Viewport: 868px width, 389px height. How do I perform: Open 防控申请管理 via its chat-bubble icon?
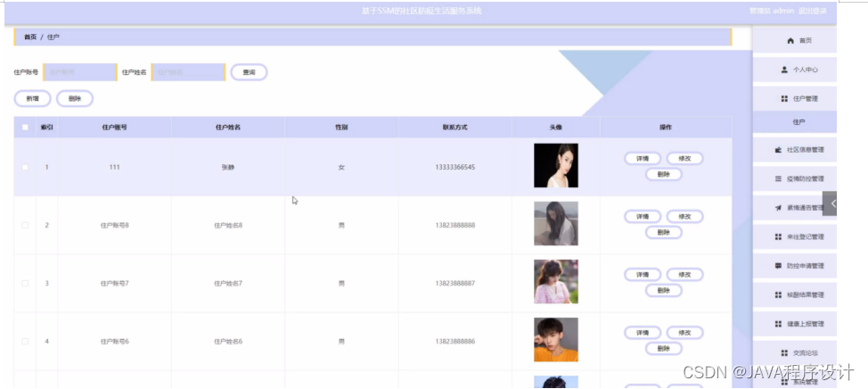[x=778, y=265]
